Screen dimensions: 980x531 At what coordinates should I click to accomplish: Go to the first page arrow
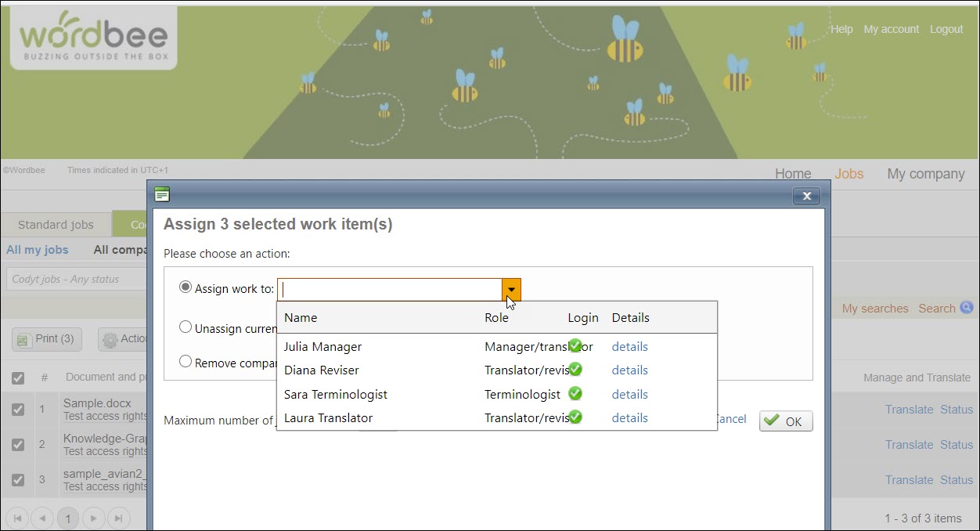(x=17, y=518)
